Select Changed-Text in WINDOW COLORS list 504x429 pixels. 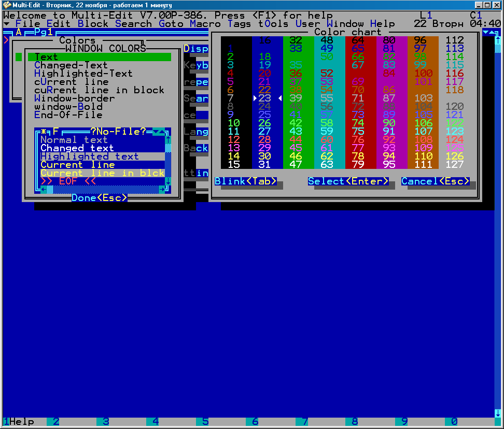(71, 65)
